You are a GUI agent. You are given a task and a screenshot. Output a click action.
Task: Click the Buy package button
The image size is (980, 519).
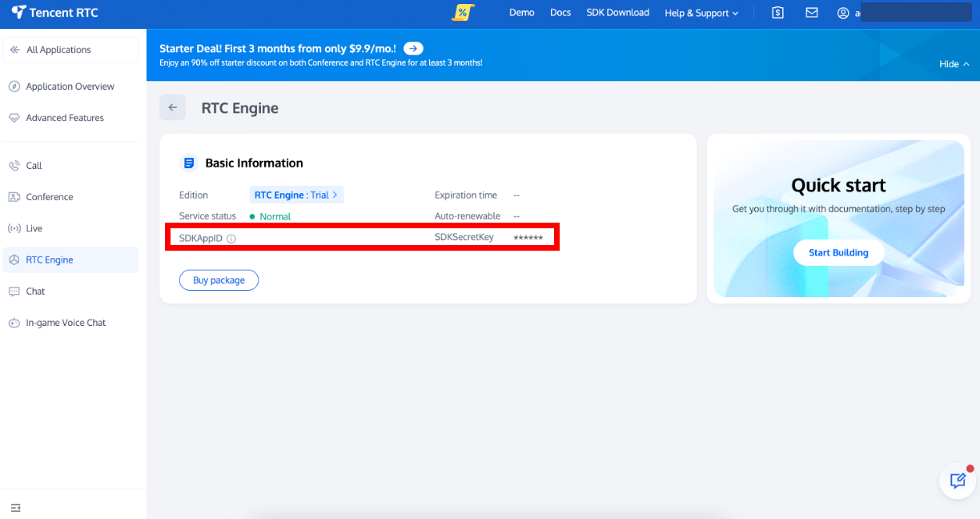point(219,280)
